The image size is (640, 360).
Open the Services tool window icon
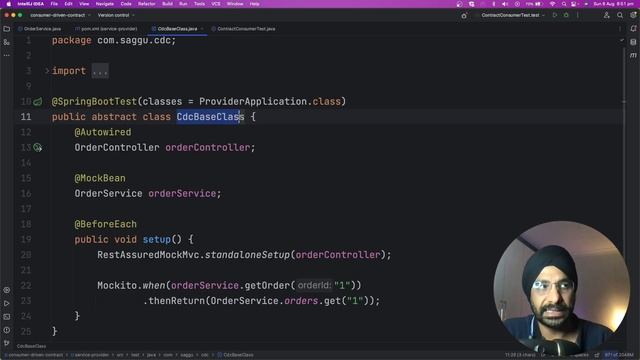coord(7,290)
